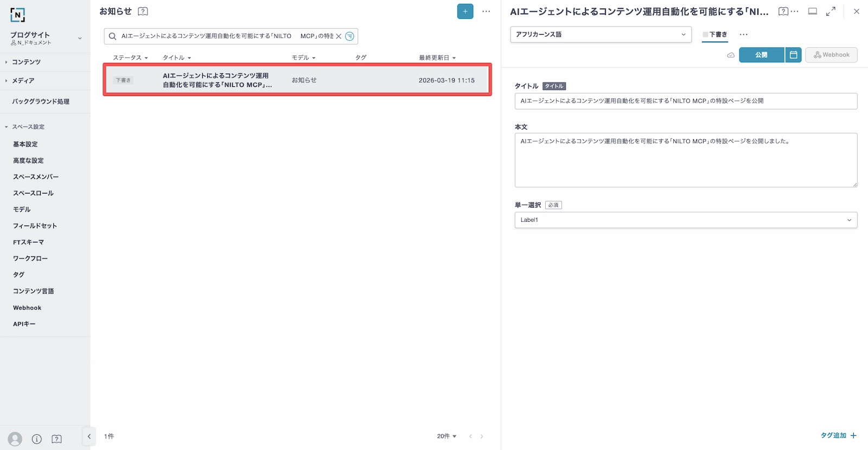The height and width of the screenshot is (450, 868).
Task: Open the Label1 single-select dropdown
Action: [685, 220]
